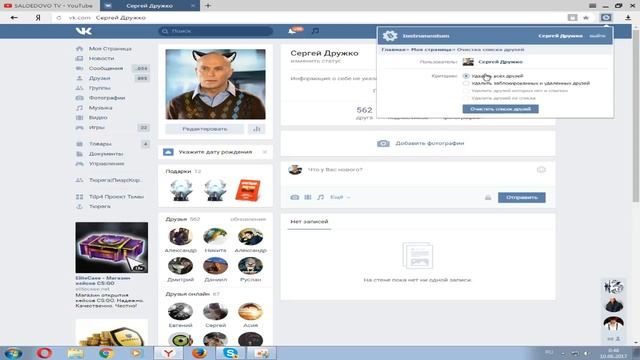Open friend Руслан's avatar

(250, 266)
